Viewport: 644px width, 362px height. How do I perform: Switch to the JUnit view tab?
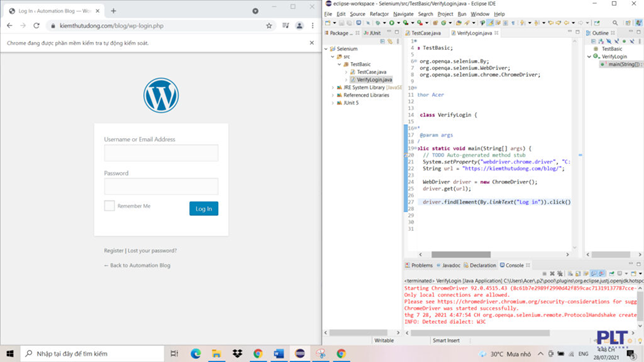coord(372,33)
